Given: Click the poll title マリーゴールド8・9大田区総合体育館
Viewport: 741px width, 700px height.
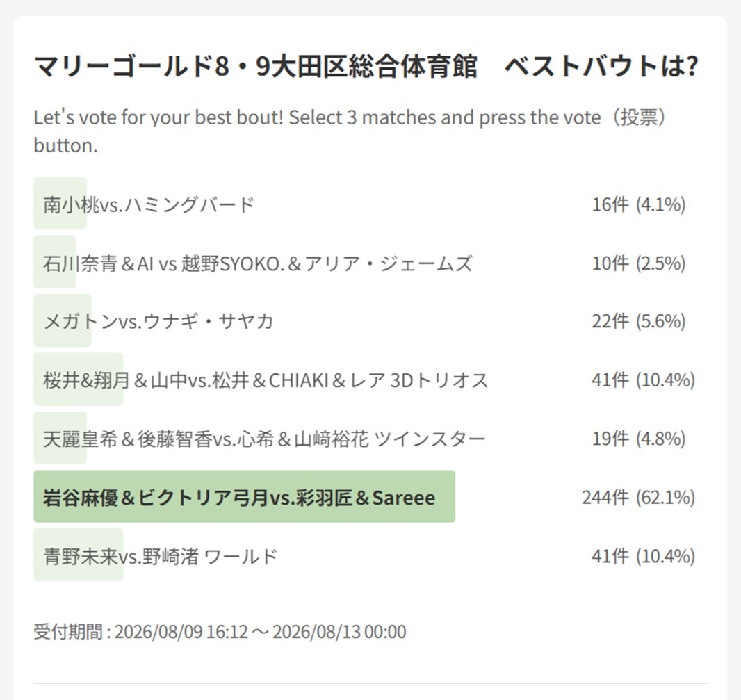Looking at the screenshot, I should point(256,66).
